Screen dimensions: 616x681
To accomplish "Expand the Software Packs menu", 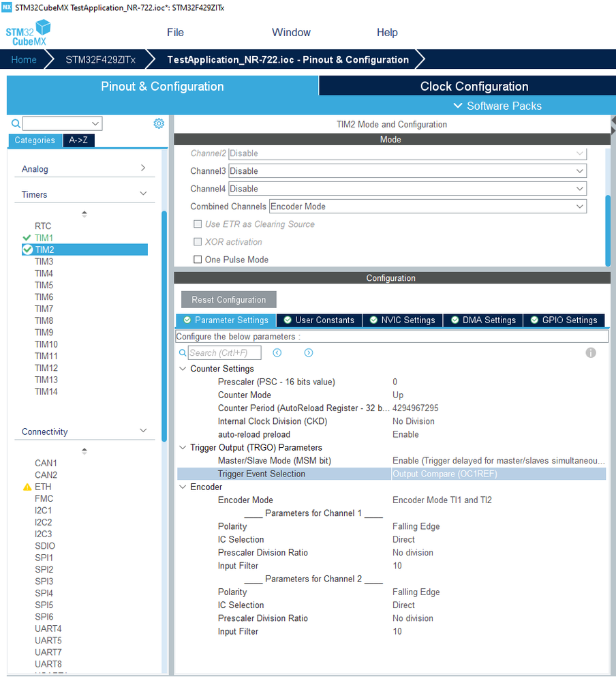I will (497, 106).
